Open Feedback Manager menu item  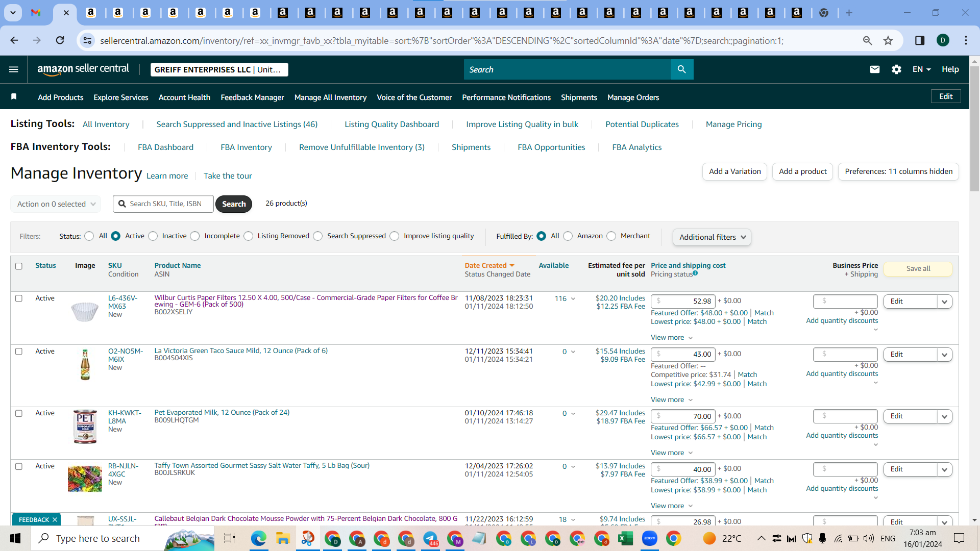coord(252,97)
